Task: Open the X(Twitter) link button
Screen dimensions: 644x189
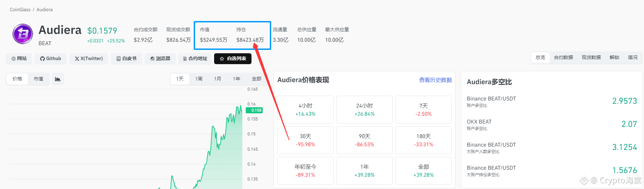Action: pyautogui.click(x=89, y=59)
